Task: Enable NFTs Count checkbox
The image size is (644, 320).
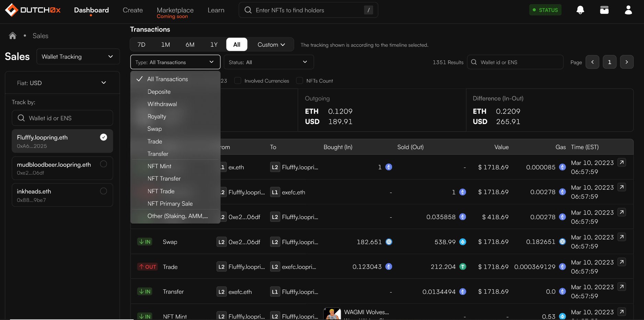Action: tap(299, 81)
